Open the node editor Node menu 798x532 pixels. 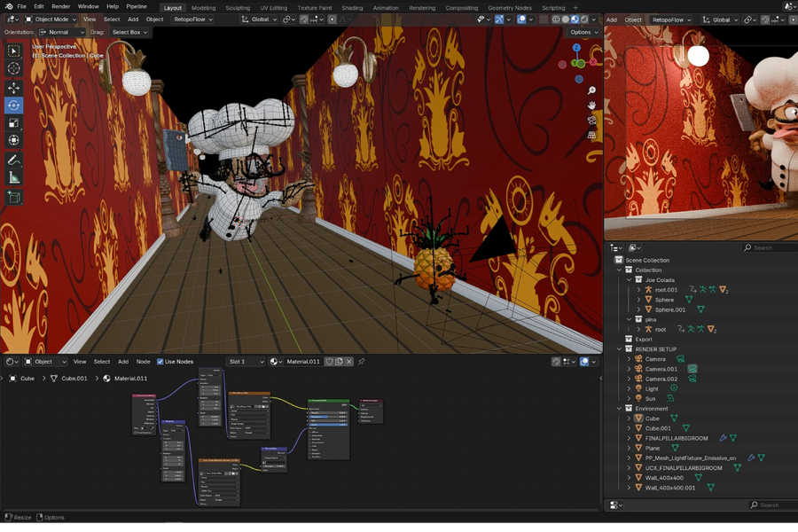pyautogui.click(x=143, y=362)
